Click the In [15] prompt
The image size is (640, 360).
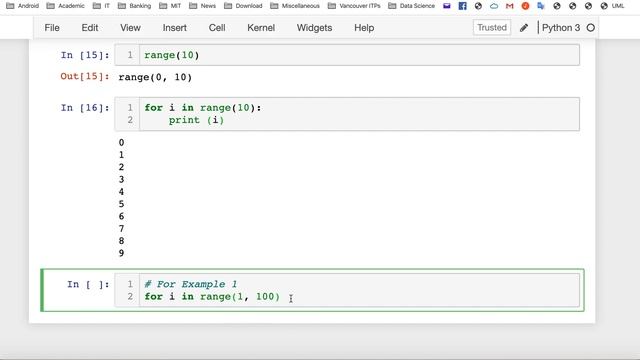[85, 55]
